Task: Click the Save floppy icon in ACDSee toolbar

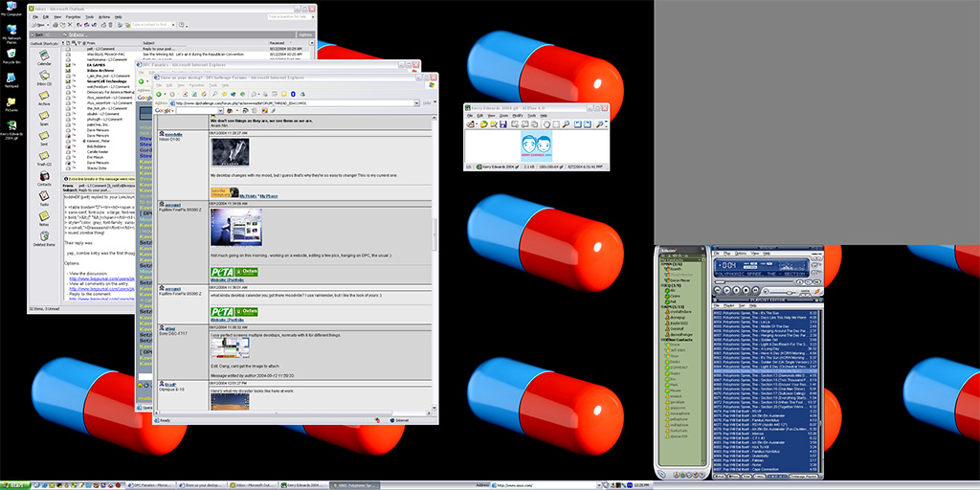Action: click(x=503, y=123)
